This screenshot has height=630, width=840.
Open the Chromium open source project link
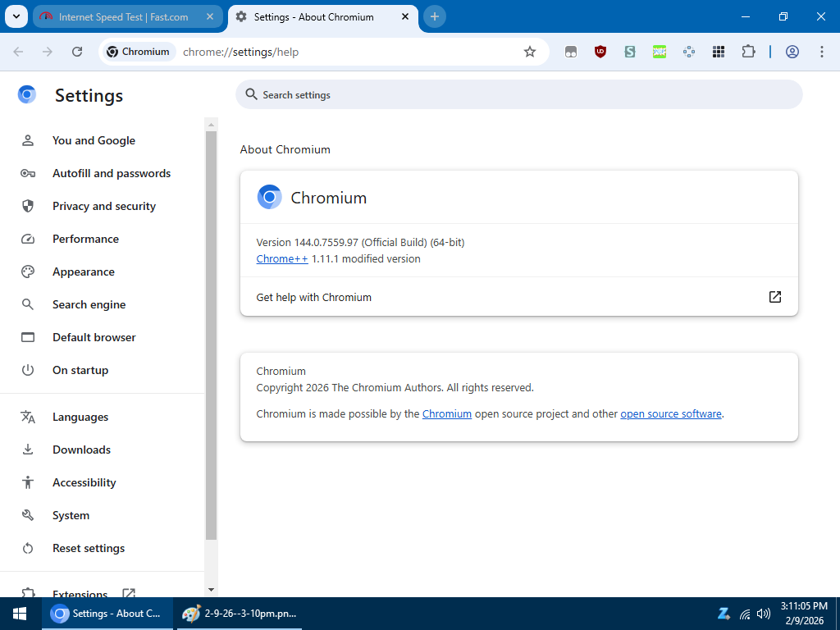447,413
